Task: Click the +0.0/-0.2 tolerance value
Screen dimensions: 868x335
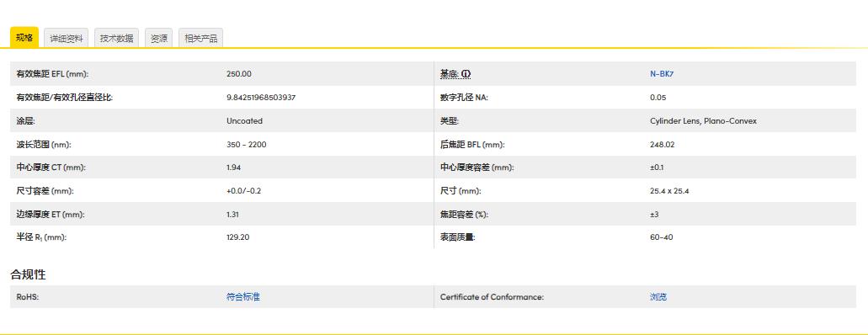Action: point(243,191)
